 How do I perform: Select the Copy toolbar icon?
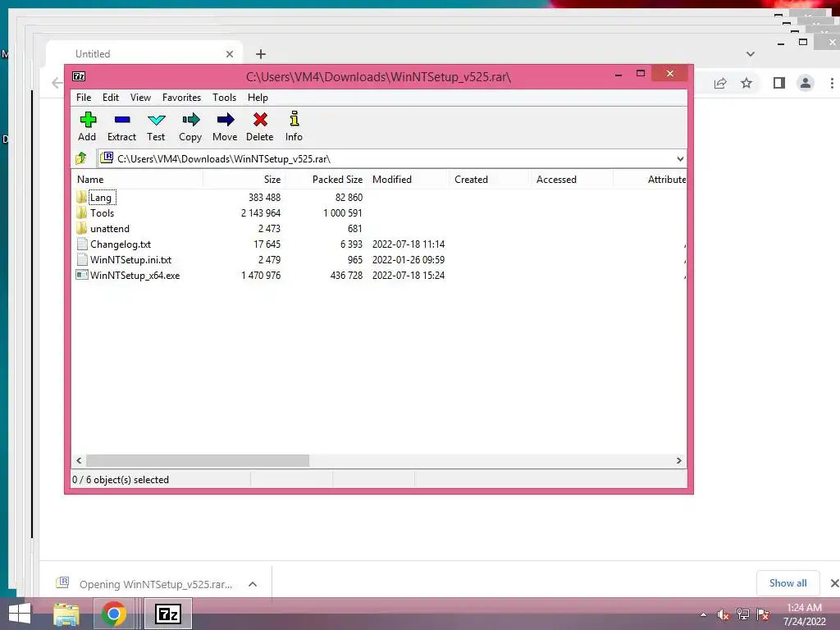(190, 120)
